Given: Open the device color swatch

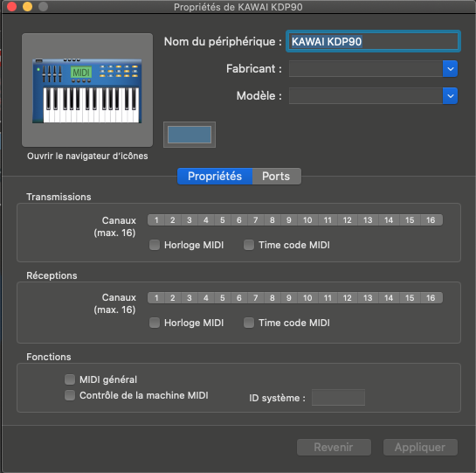Looking at the screenshot, I should coord(190,135).
